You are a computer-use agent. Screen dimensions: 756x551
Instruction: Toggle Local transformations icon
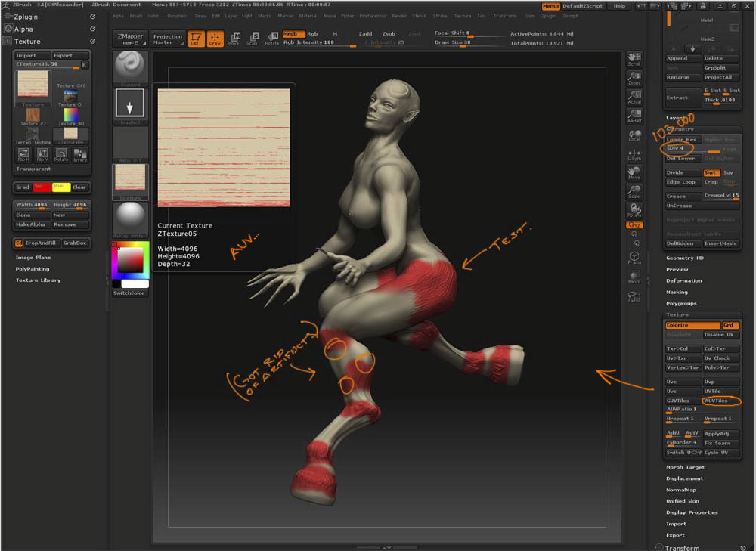634,135
